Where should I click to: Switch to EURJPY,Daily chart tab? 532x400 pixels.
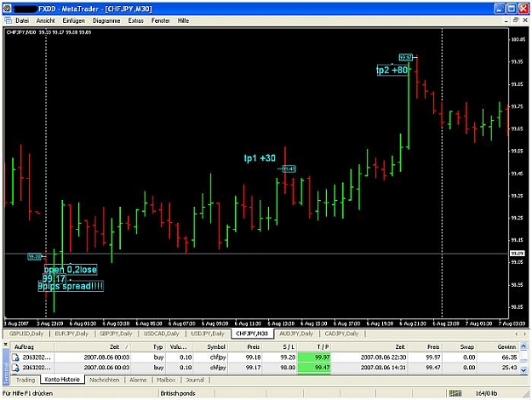click(72, 334)
